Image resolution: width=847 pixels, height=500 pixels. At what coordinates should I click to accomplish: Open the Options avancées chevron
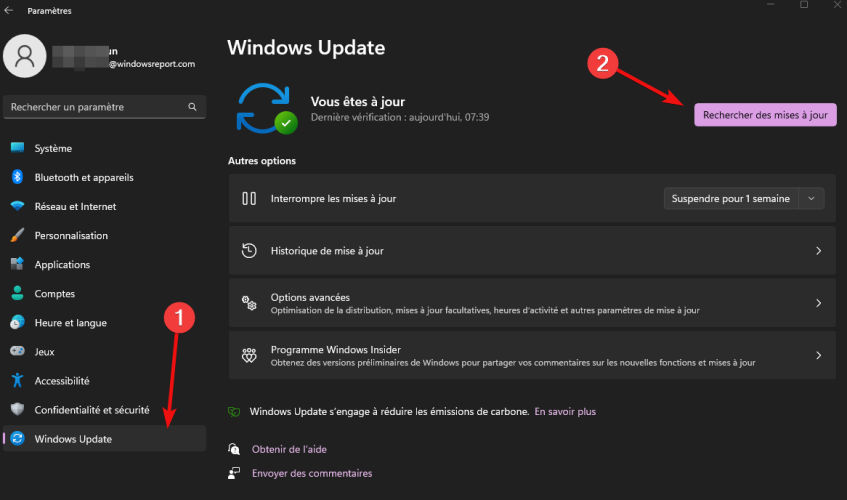coord(818,303)
